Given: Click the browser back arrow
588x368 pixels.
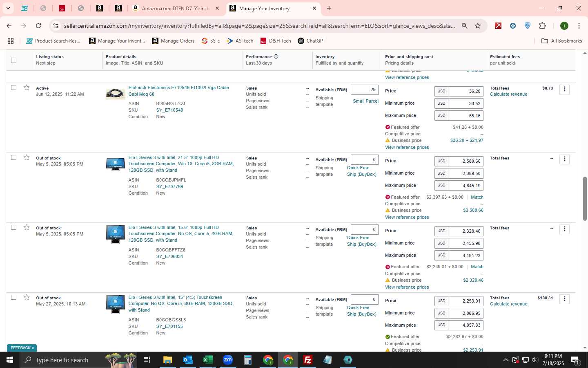Looking at the screenshot, I should pyautogui.click(x=9, y=26).
